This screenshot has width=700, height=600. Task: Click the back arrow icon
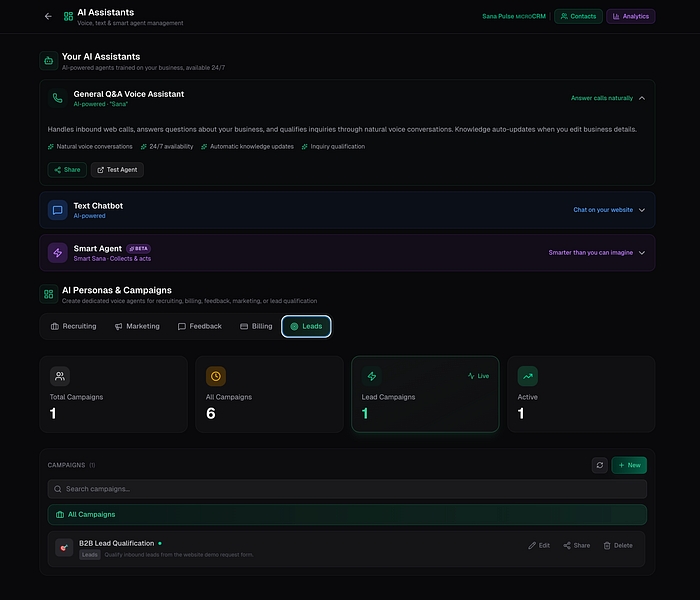(48, 17)
